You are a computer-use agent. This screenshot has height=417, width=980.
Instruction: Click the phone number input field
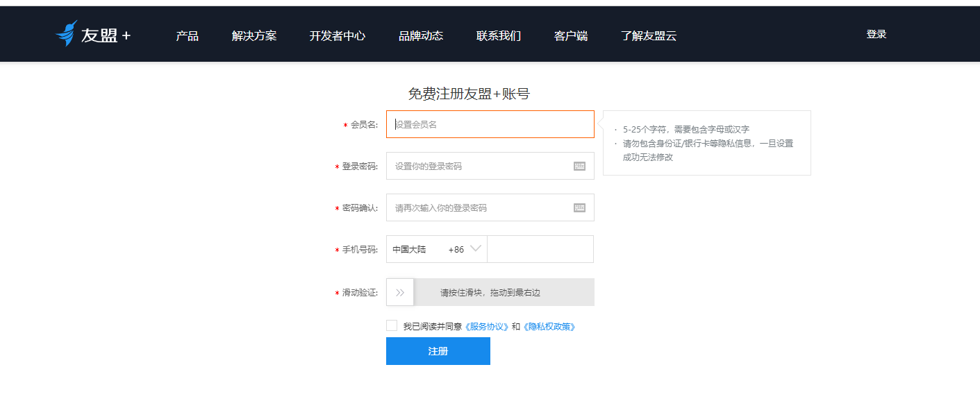[x=540, y=249]
